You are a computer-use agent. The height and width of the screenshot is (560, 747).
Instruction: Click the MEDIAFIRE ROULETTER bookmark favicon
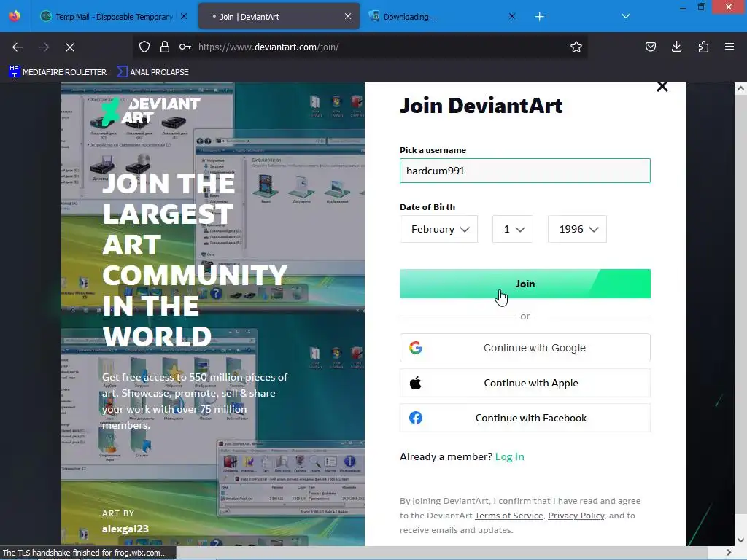pyautogui.click(x=15, y=72)
